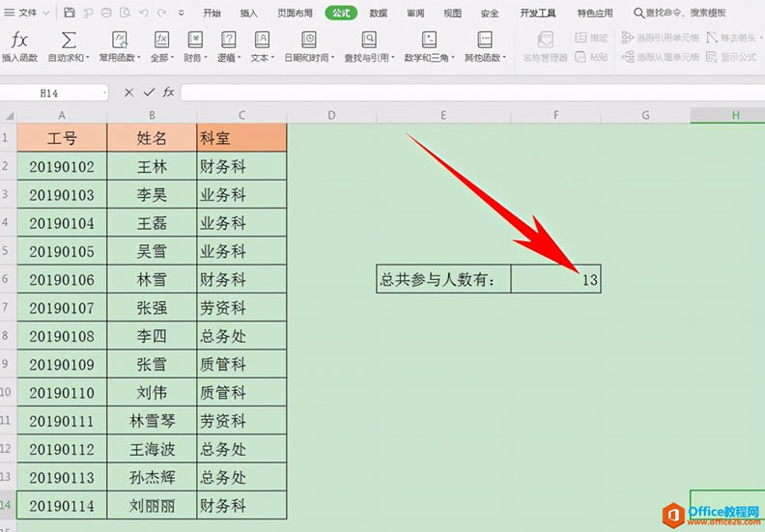
Task: Switch to the 审阅 tab
Action: click(x=415, y=14)
